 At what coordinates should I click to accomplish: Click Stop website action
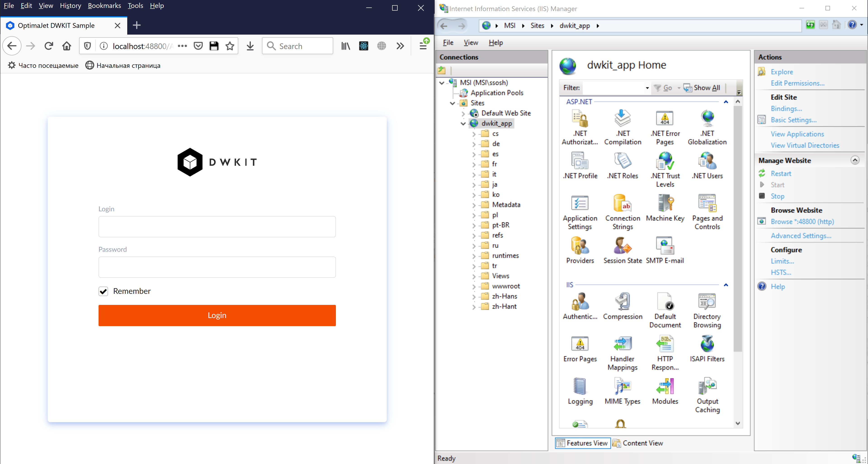(x=777, y=196)
